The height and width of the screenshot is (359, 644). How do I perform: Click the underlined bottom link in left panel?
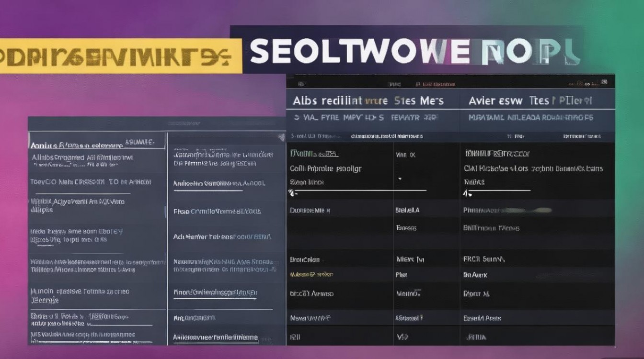pyautogui.click(x=216, y=337)
